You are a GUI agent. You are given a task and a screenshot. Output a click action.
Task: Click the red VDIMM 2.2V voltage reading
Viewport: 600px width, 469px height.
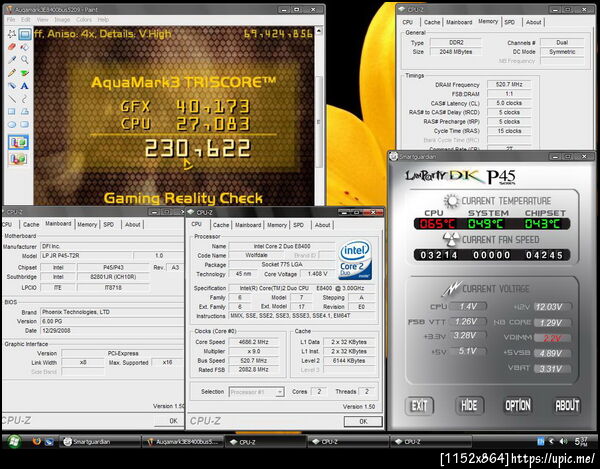coord(552,338)
